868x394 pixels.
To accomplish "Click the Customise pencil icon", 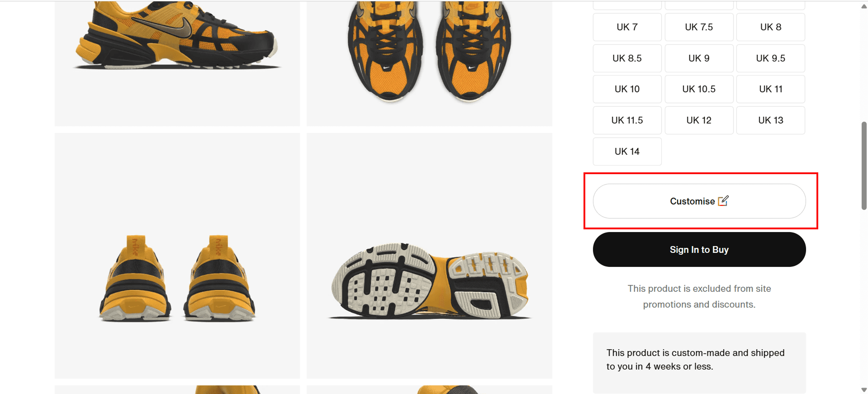I will [723, 200].
